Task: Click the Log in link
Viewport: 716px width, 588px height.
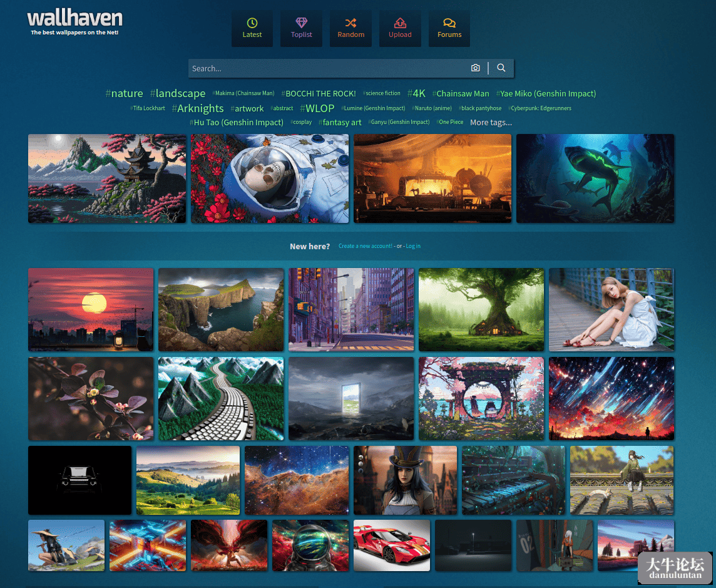Action: click(x=413, y=246)
